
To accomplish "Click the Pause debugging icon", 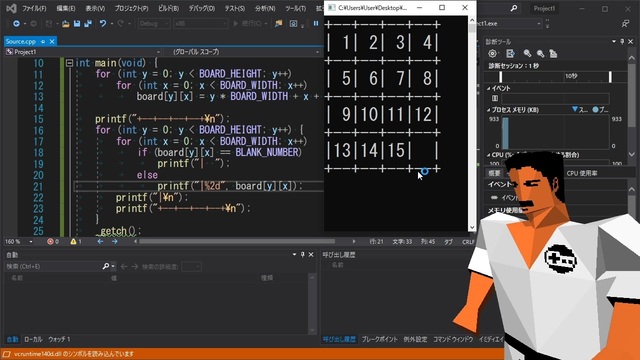I will coord(316,23).
